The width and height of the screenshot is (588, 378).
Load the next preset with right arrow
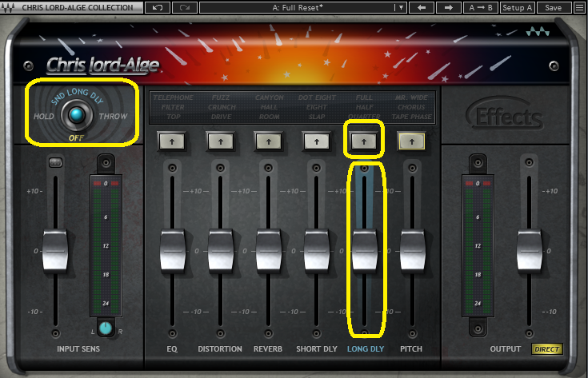tap(448, 8)
